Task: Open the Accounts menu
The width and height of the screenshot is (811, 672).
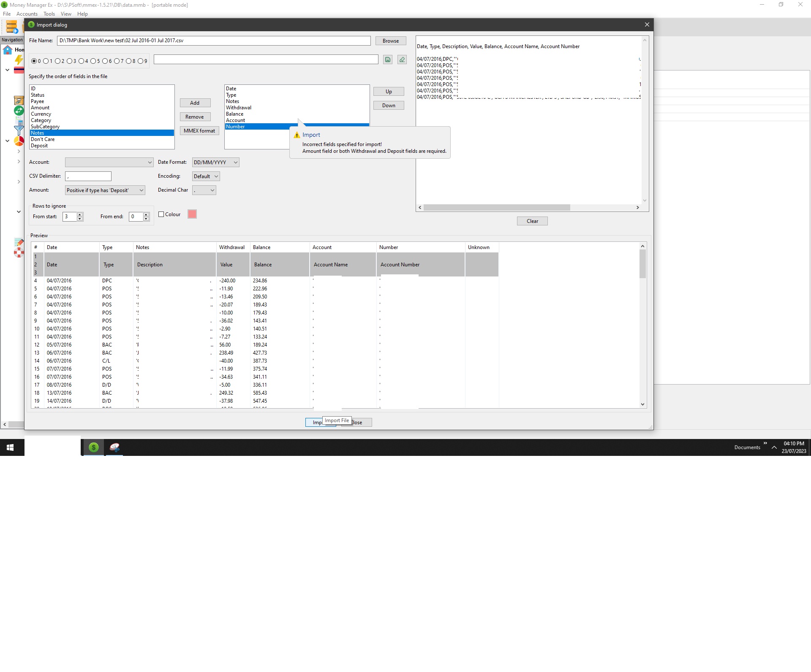Action: pos(27,14)
